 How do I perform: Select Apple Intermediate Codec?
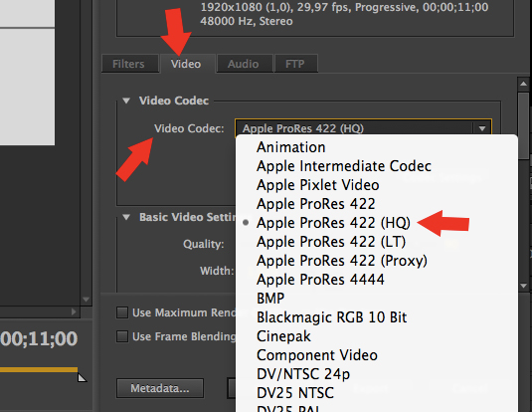[377, 166]
